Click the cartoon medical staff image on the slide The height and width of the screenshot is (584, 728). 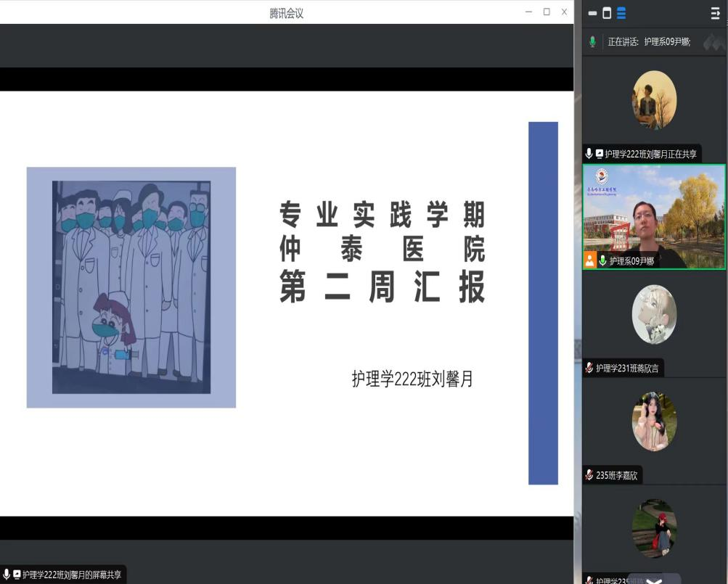point(131,287)
